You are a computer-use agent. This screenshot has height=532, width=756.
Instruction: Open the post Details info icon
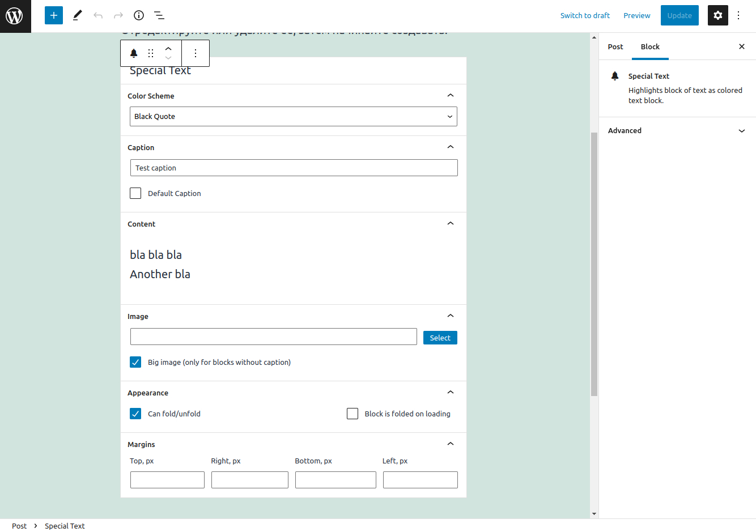[x=139, y=15]
